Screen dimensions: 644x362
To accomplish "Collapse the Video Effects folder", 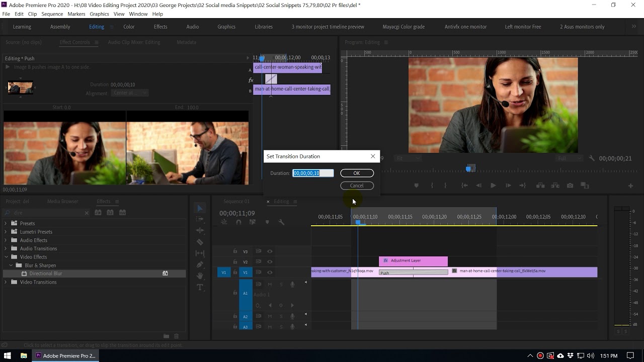I will pyautogui.click(x=6, y=257).
